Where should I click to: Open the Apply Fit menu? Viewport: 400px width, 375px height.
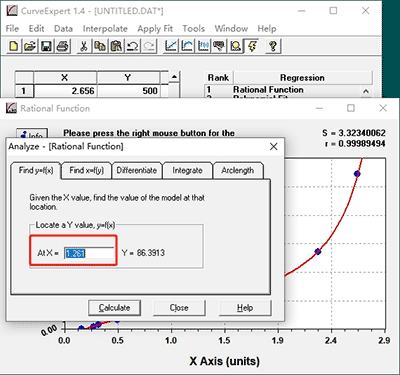155,29
